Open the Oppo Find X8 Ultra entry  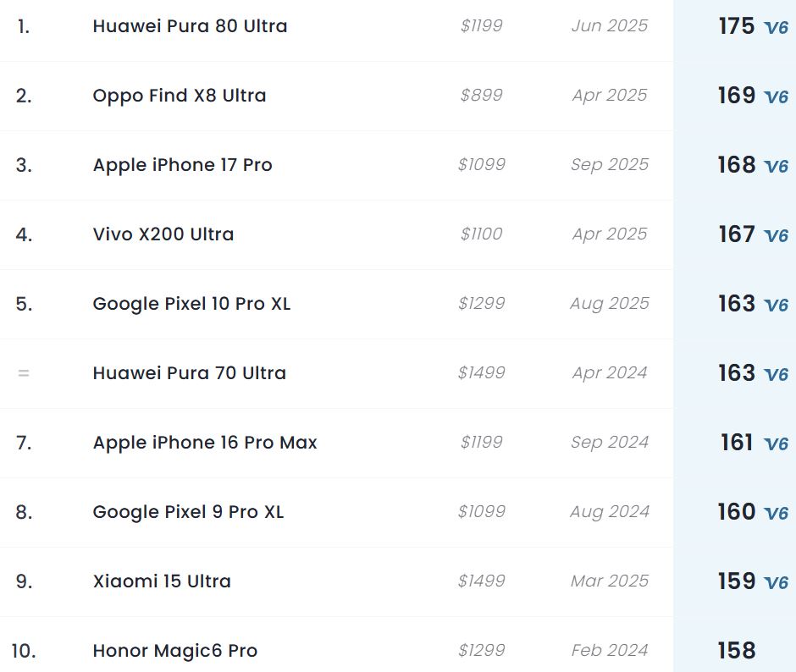(x=180, y=96)
